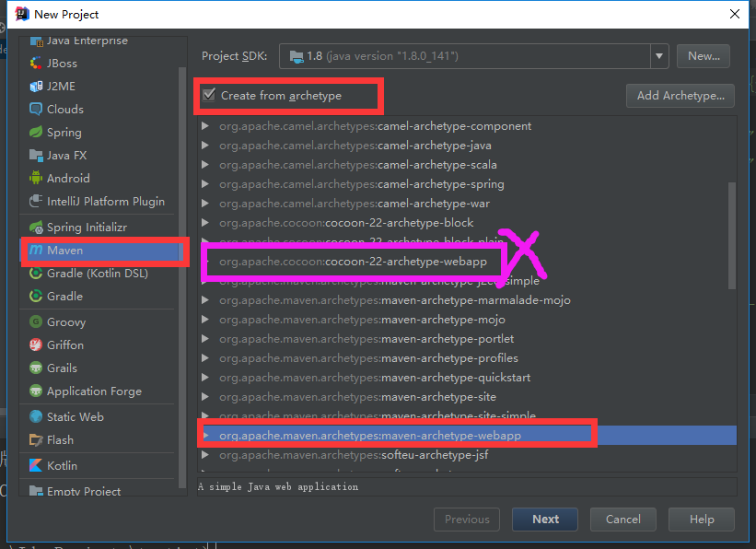Click the Help button

point(702,520)
